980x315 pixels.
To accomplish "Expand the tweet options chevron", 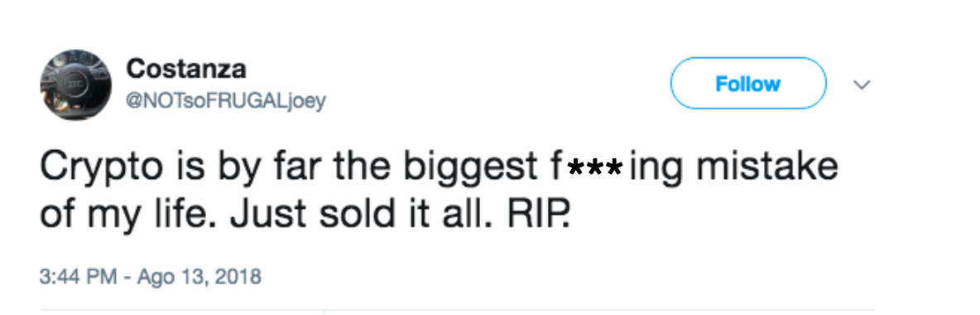I will 862,85.
